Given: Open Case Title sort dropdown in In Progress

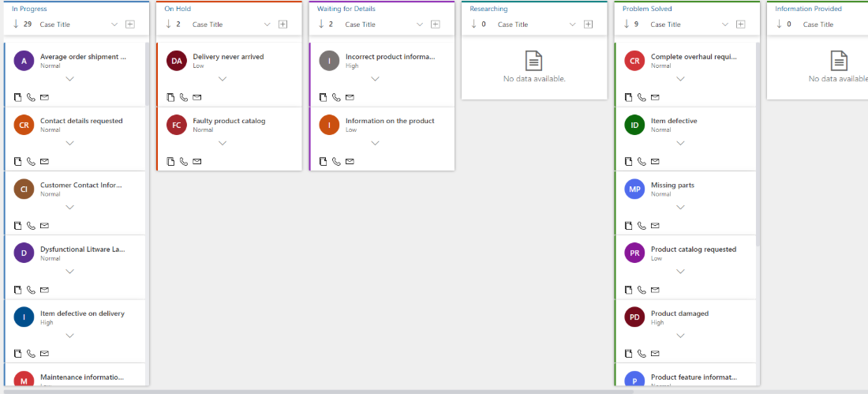Looking at the screenshot, I should point(114,24).
